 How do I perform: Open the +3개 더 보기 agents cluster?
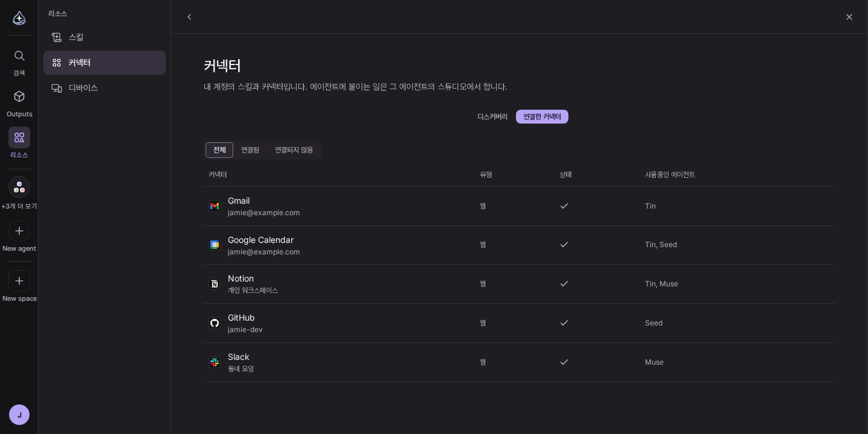(19, 187)
